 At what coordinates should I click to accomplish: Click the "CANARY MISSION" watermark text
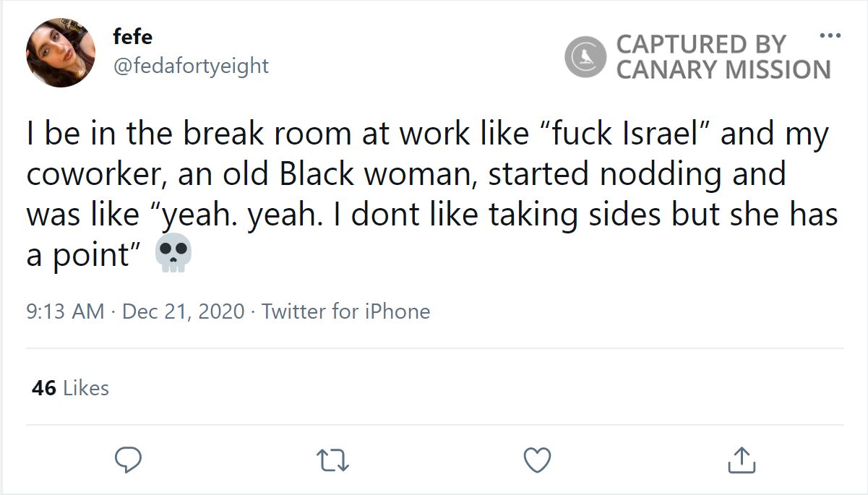[x=723, y=69]
